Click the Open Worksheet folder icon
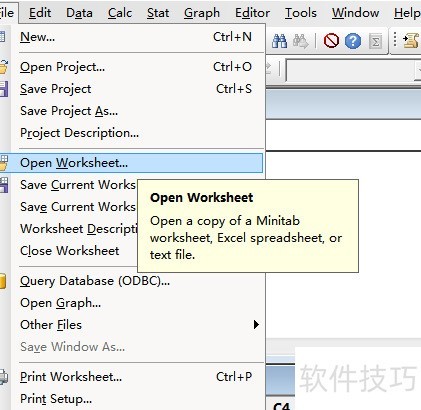The width and height of the screenshot is (421, 410). pos(4,163)
